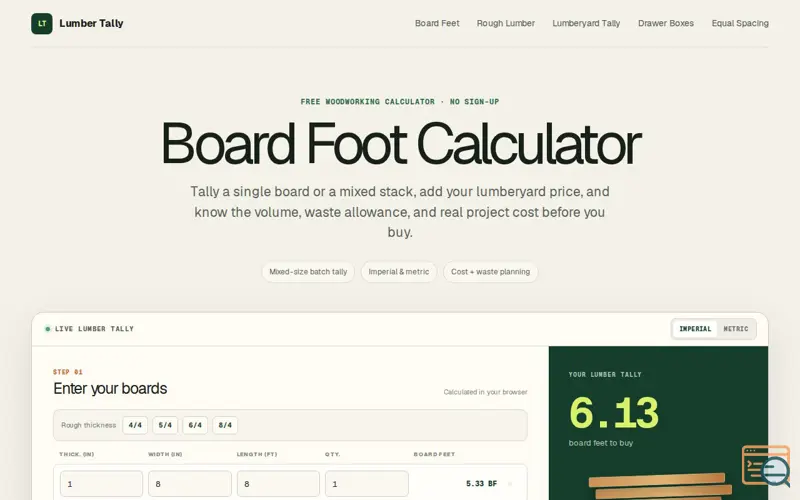Open the magnifier window tool icon
The width and height of the screenshot is (800, 500).
point(766,466)
